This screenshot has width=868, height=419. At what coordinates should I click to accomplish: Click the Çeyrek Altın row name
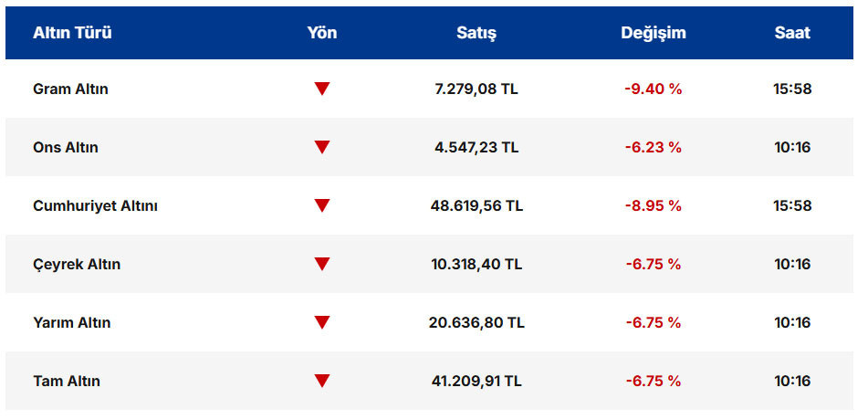point(77,265)
